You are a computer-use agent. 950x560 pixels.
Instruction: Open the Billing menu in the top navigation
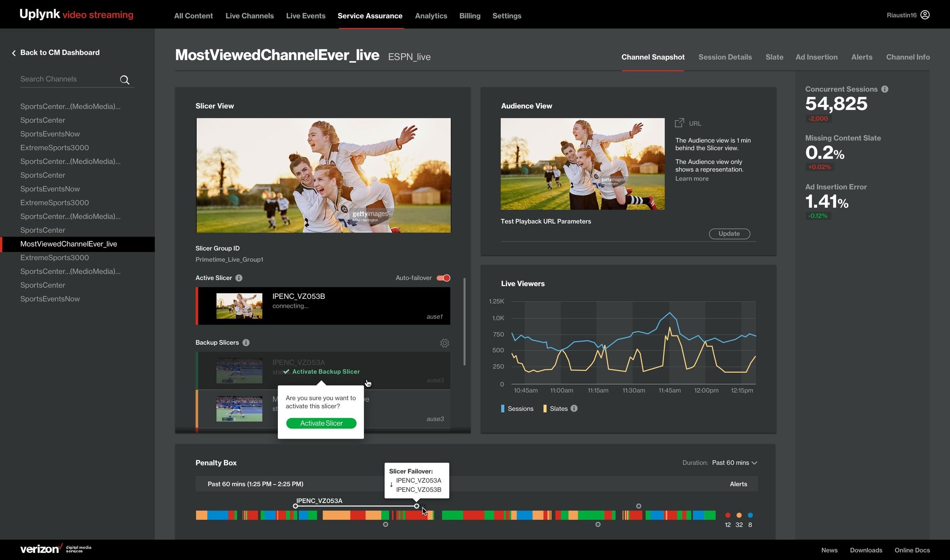469,16
